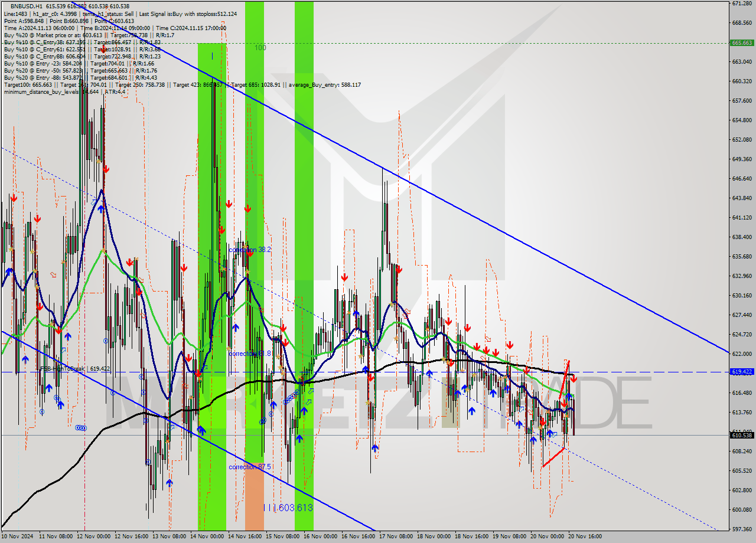
Task: Click the '19 Nov 08:00' time label
Action: 509,537
